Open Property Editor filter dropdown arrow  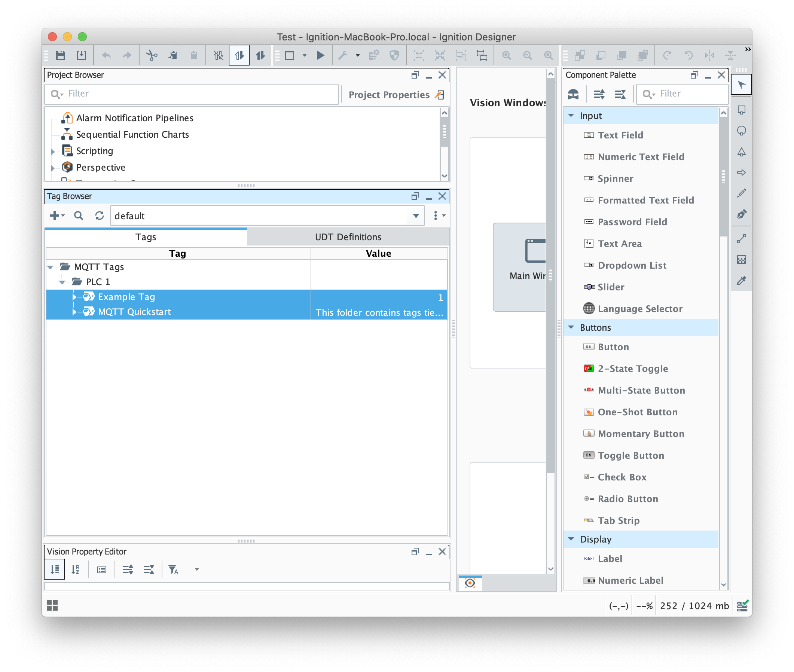[196, 569]
